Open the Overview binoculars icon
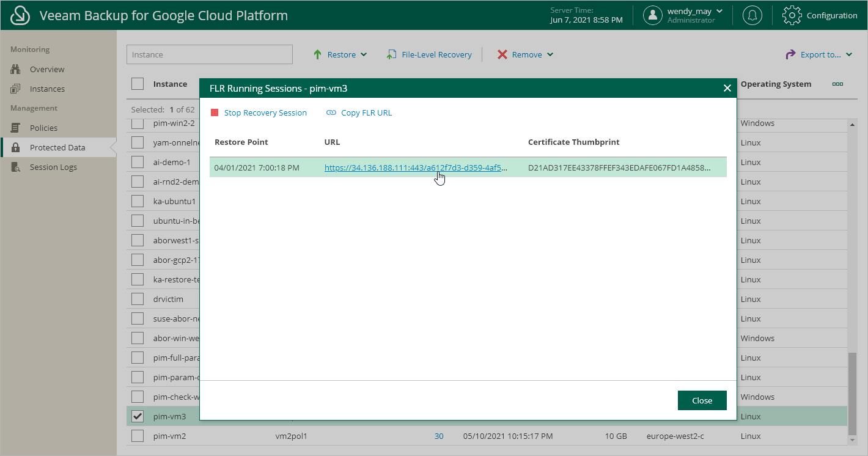 pyautogui.click(x=16, y=69)
